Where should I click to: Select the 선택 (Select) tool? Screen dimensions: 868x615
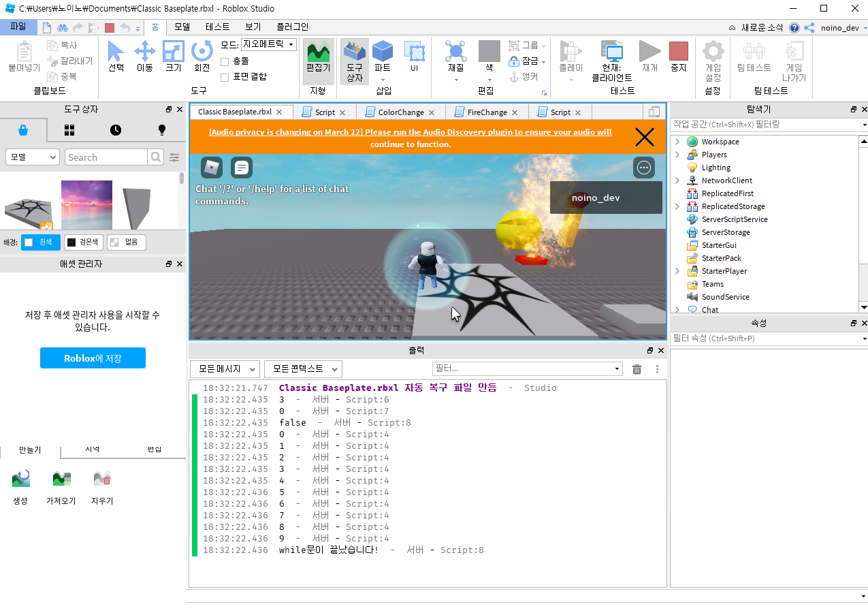click(x=116, y=57)
